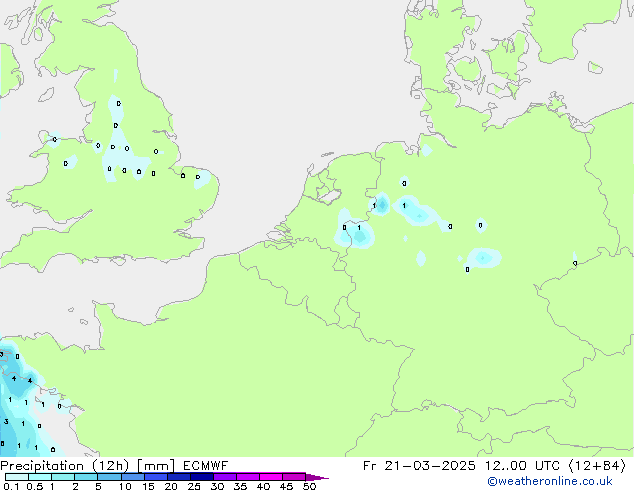Click the '35' legend scale label
The image size is (634, 490).
point(240,486)
